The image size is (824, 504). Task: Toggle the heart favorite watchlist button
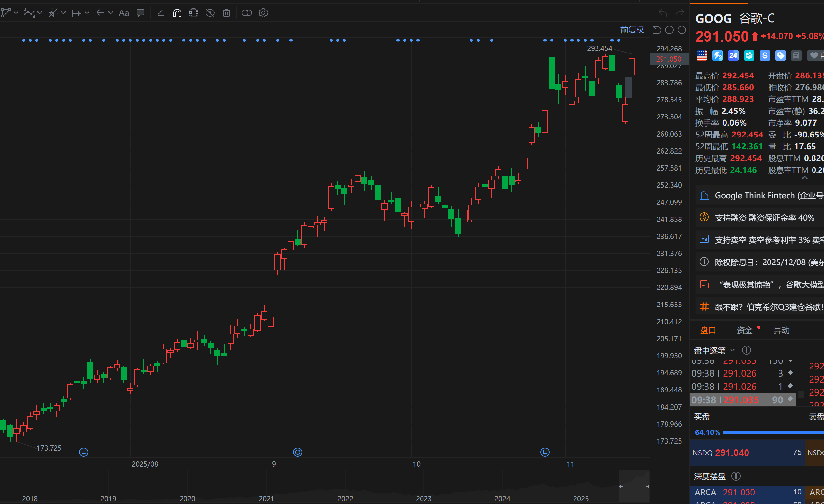click(x=814, y=55)
